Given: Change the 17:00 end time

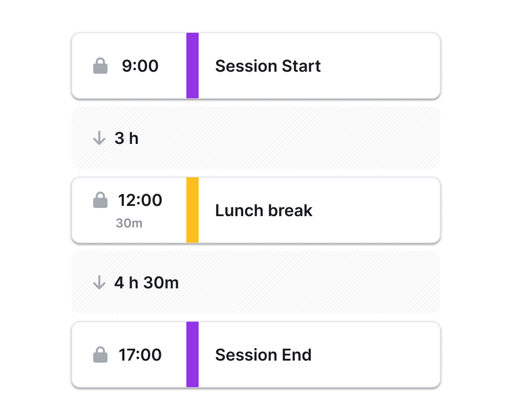Looking at the screenshot, I should (x=140, y=355).
